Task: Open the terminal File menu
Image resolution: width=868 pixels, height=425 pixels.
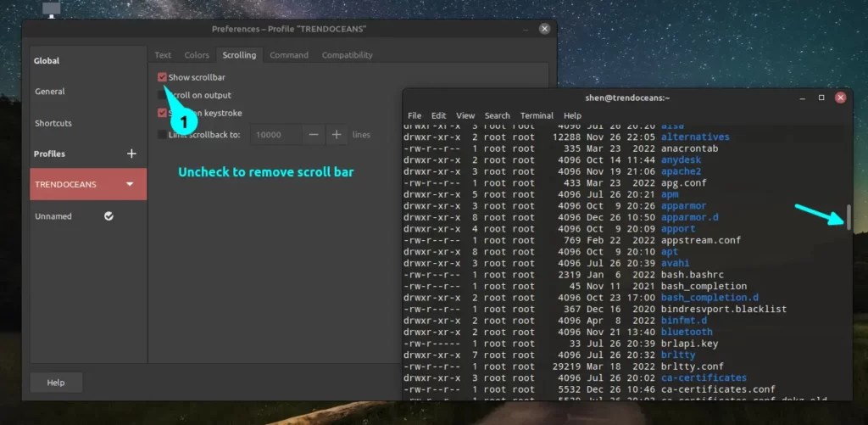Action: (415, 116)
